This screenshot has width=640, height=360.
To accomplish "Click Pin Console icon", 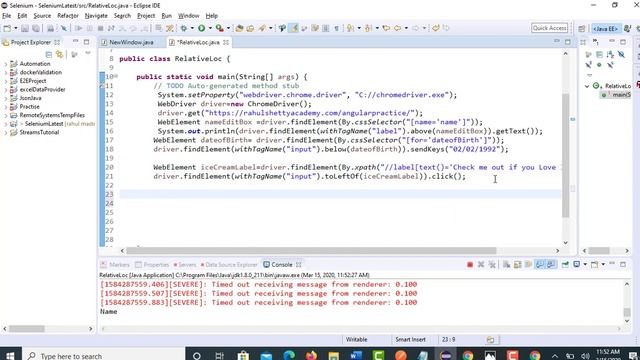I will click(x=565, y=264).
